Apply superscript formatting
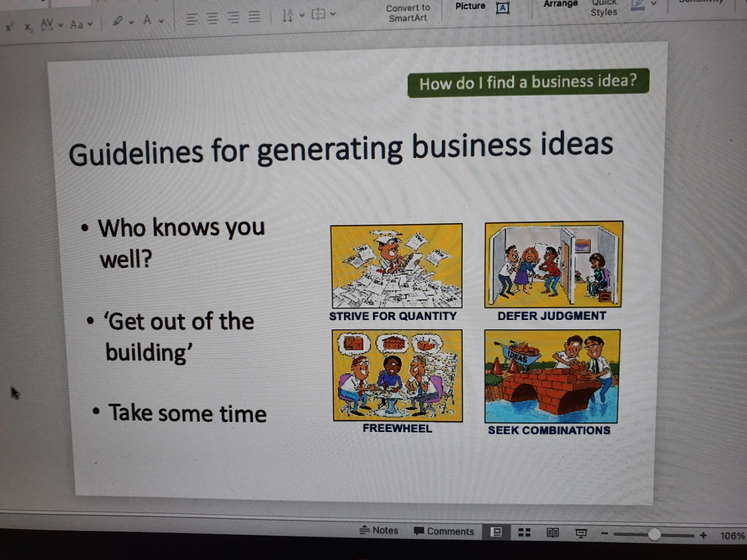747x560 pixels. pos(9,26)
